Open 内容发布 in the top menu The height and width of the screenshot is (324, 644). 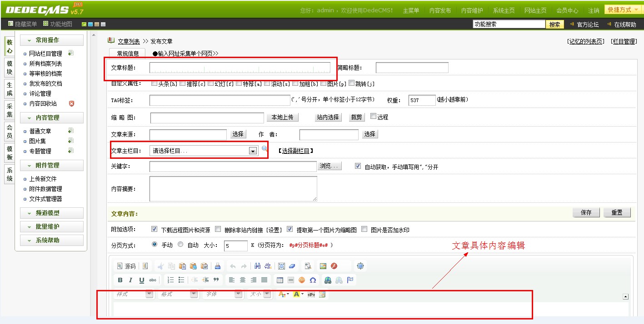coord(440,10)
